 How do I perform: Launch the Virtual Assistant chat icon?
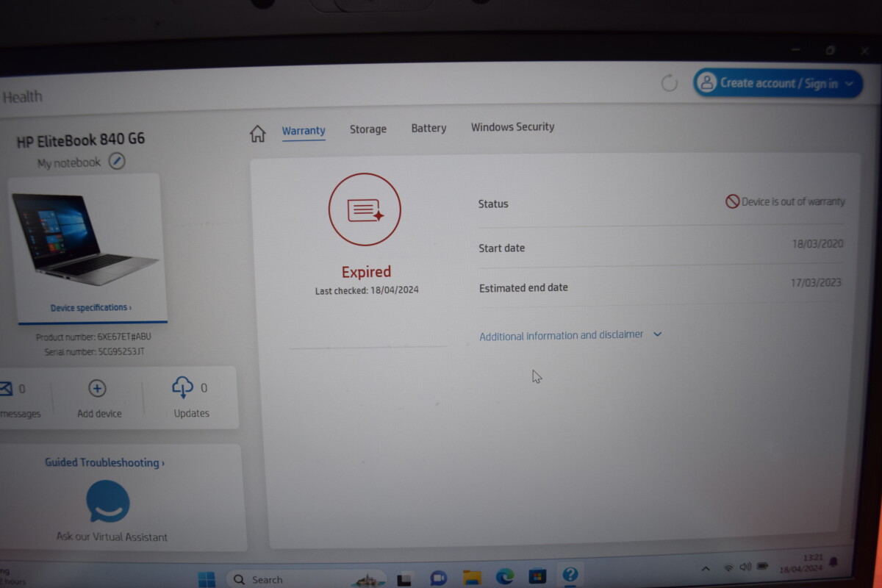coord(108,501)
